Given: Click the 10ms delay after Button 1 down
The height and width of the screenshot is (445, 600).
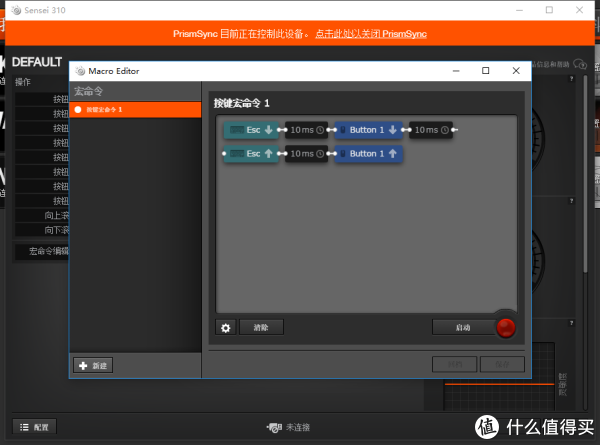Looking at the screenshot, I should coord(431,130).
